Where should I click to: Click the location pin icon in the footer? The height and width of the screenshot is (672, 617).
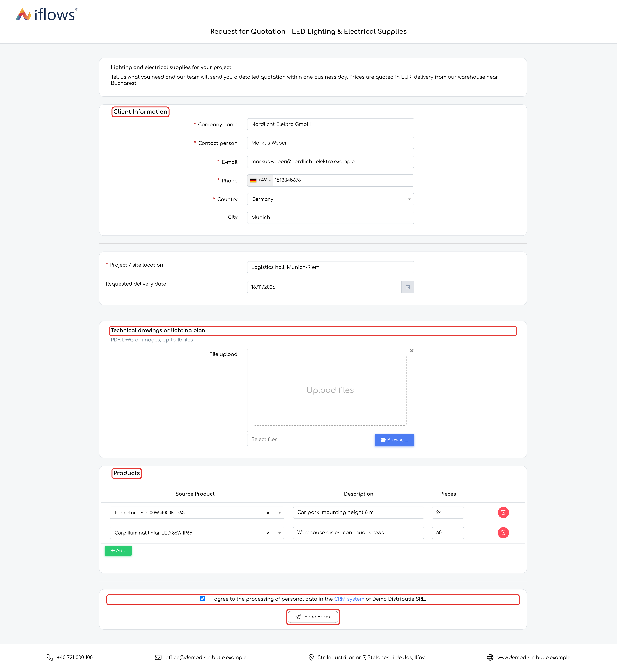(311, 657)
